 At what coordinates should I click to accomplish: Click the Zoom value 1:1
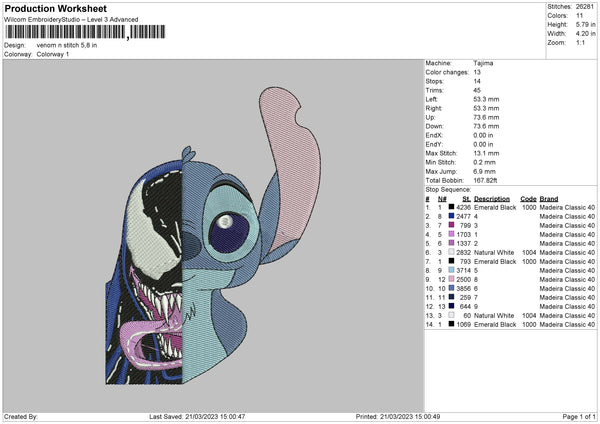pos(580,43)
